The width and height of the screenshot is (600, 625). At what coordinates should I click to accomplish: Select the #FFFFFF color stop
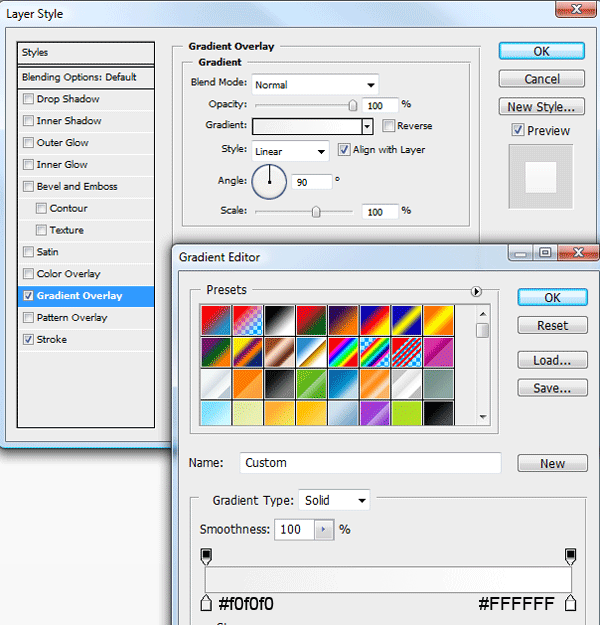coord(570,603)
